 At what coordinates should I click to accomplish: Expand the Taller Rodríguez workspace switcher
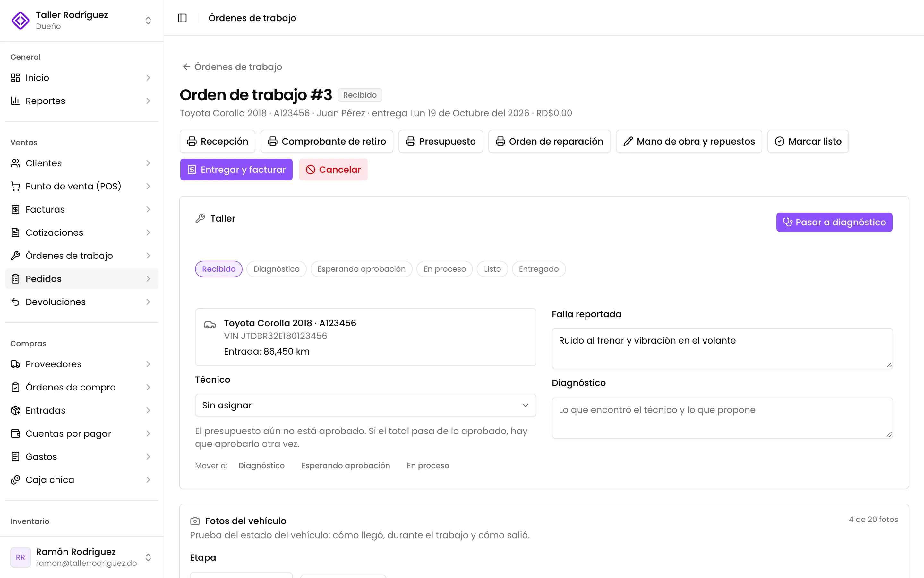148,20
